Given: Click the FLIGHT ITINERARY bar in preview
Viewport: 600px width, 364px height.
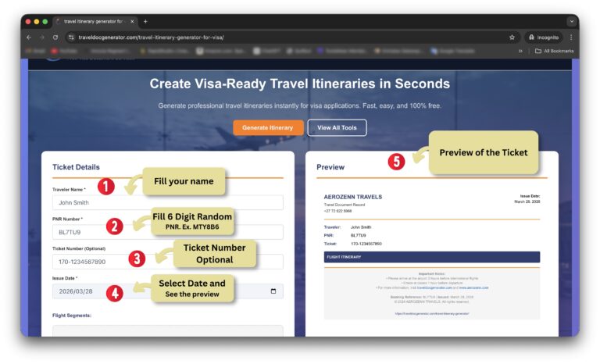Looking at the screenshot, I should click(x=432, y=257).
